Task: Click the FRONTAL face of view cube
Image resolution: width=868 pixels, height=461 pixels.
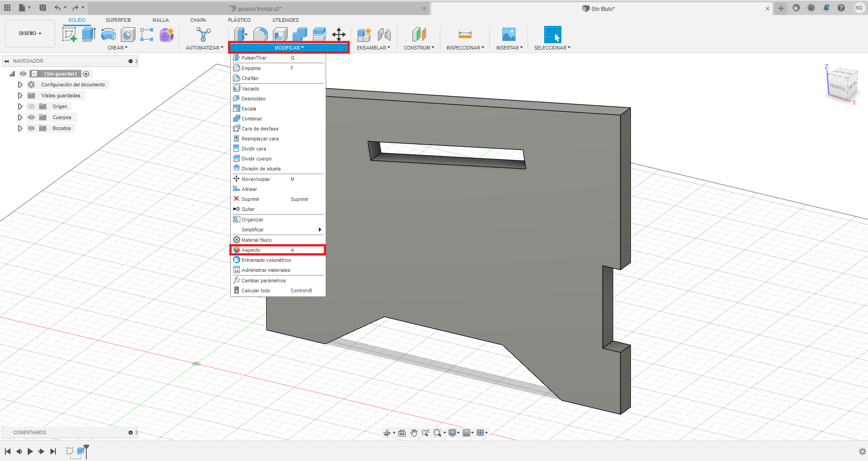Action: click(x=837, y=87)
